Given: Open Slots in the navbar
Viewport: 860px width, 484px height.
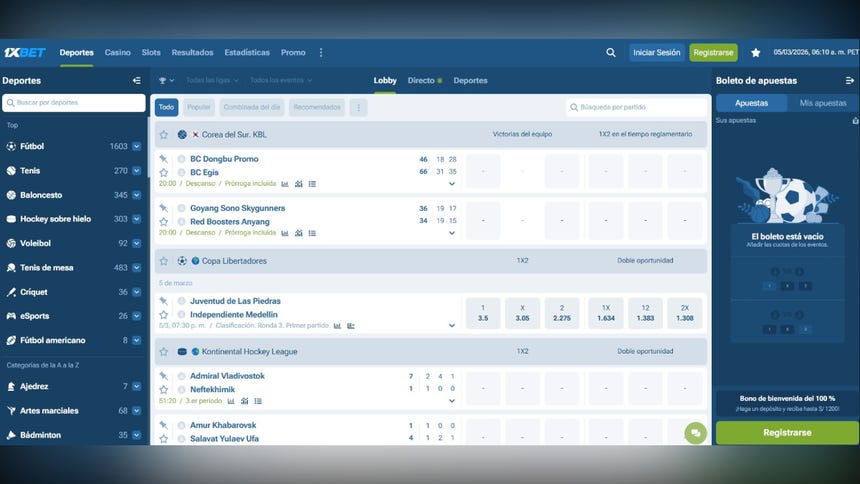Looking at the screenshot, I should click(x=151, y=53).
